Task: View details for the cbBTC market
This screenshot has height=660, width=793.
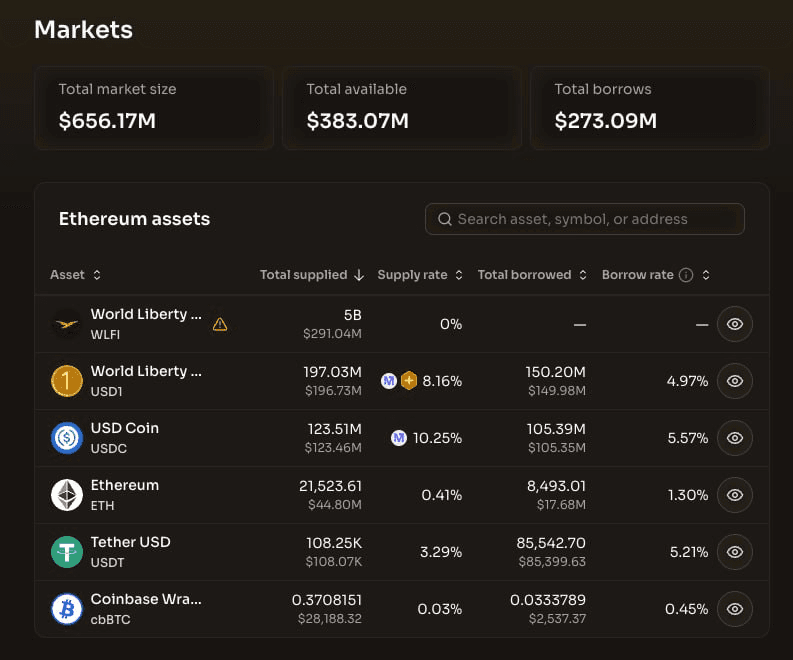Action: pyautogui.click(x=735, y=609)
